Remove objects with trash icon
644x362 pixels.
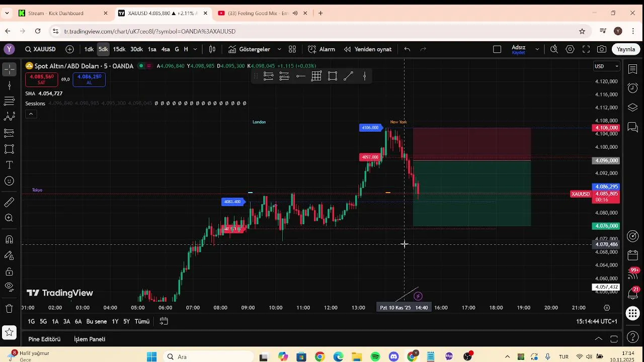(x=9, y=308)
